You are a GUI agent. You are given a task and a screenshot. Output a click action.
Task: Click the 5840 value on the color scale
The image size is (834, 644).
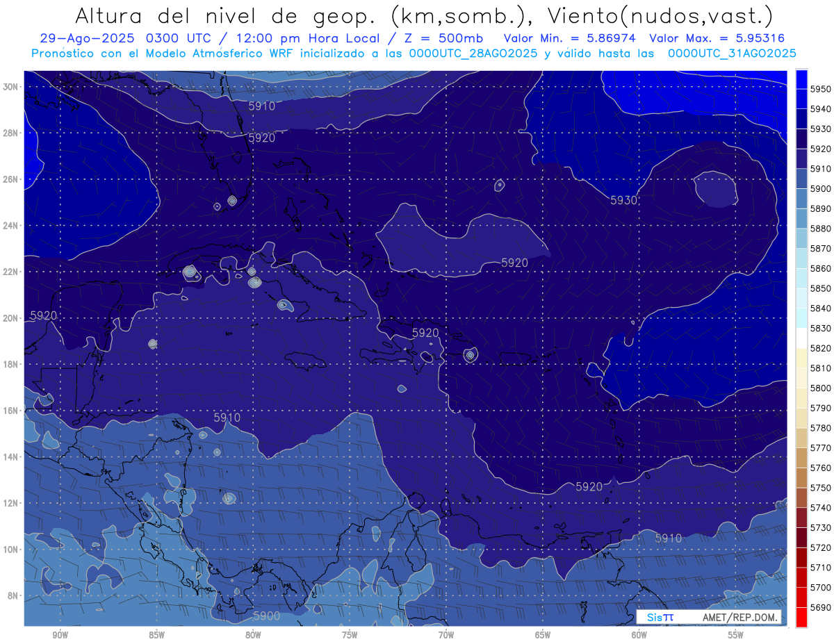click(x=821, y=308)
